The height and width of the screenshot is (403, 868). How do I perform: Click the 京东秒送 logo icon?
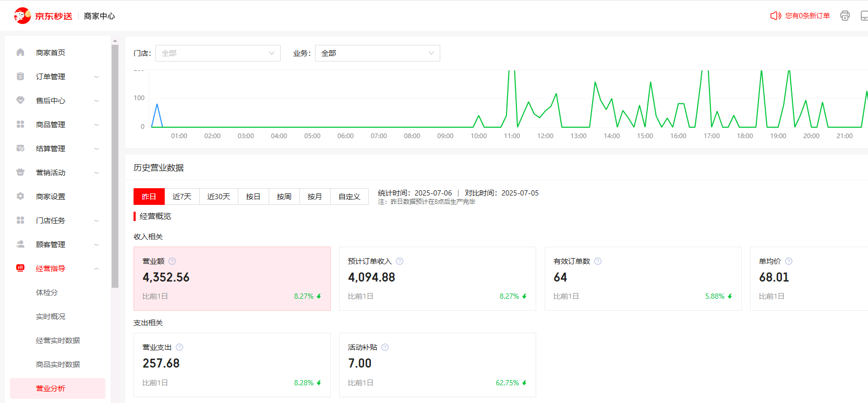coord(22,16)
